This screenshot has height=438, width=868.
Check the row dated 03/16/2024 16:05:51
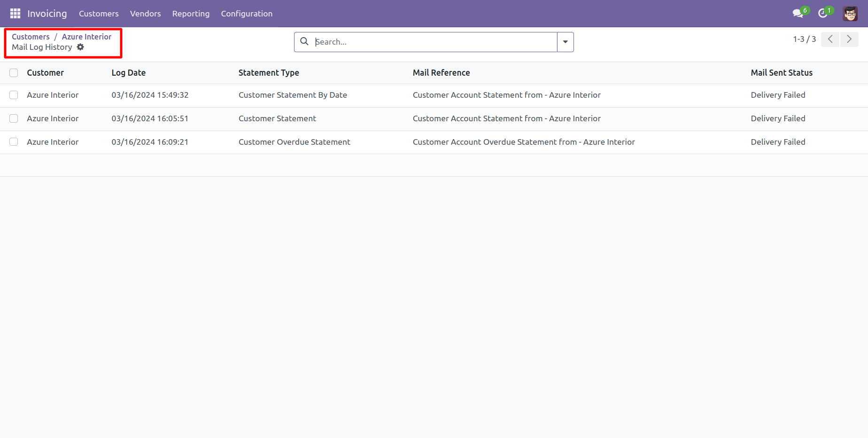(x=14, y=118)
